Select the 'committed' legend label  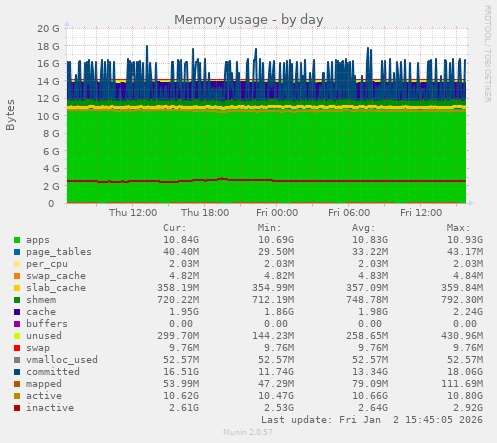[x=53, y=372]
